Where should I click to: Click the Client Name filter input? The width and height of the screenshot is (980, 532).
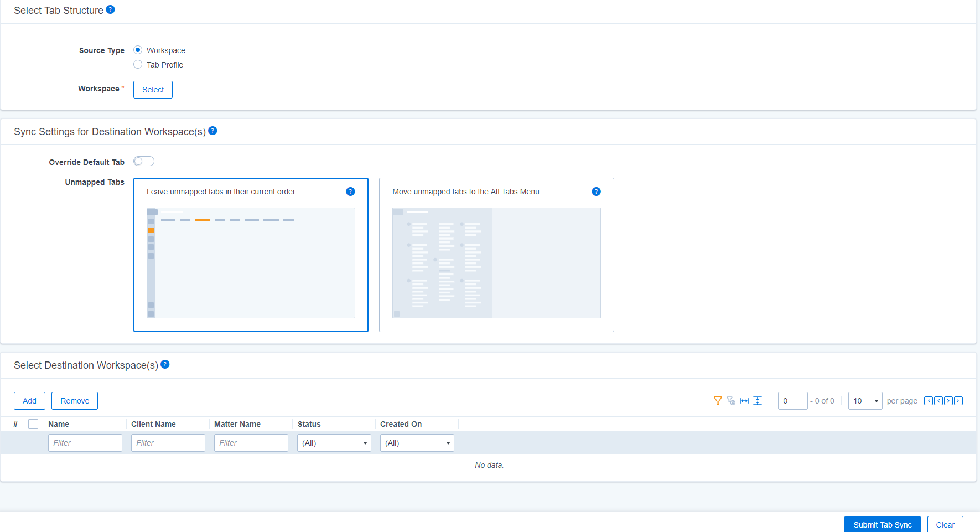[x=168, y=443]
